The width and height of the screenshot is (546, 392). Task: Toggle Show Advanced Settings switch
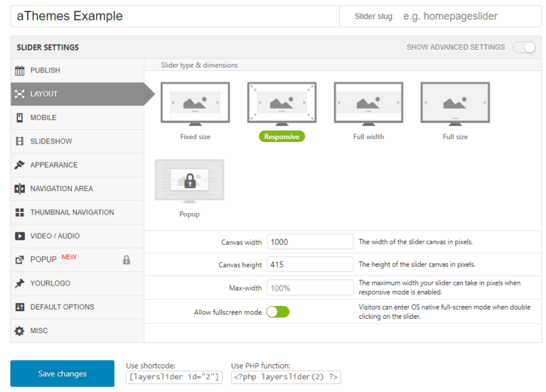click(x=523, y=48)
